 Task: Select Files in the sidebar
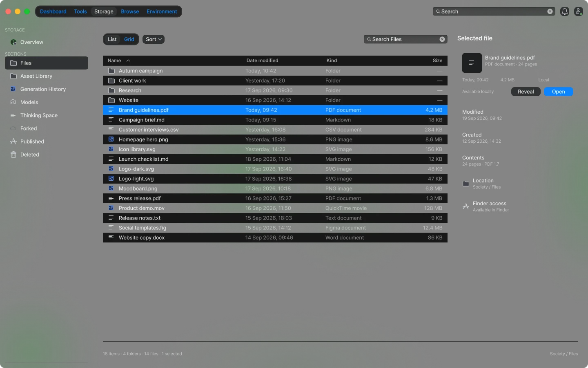click(x=47, y=63)
